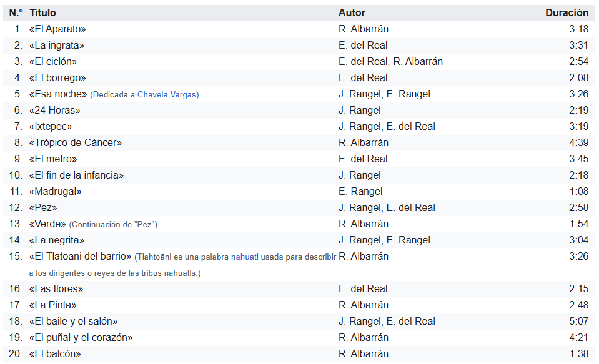The width and height of the screenshot is (599, 364).
Task: Click the «El fin de la infancia» title
Action: click(x=76, y=175)
